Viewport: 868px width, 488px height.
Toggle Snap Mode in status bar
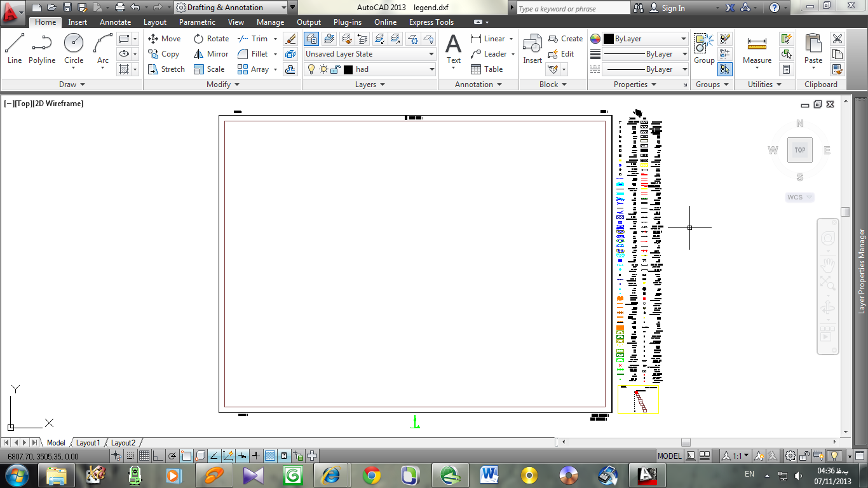point(130,456)
